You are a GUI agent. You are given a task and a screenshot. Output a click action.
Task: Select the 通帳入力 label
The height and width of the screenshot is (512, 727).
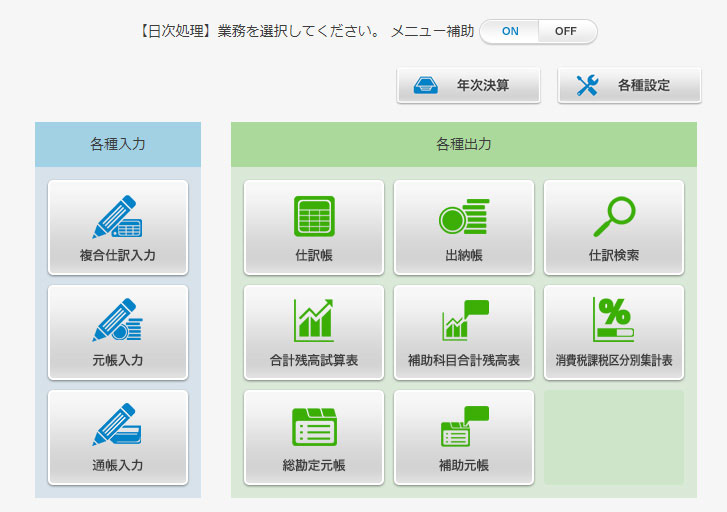[x=117, y=465]
